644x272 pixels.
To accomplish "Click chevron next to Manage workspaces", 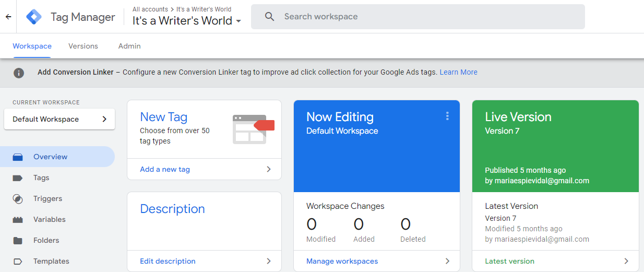I will (447, 261).
